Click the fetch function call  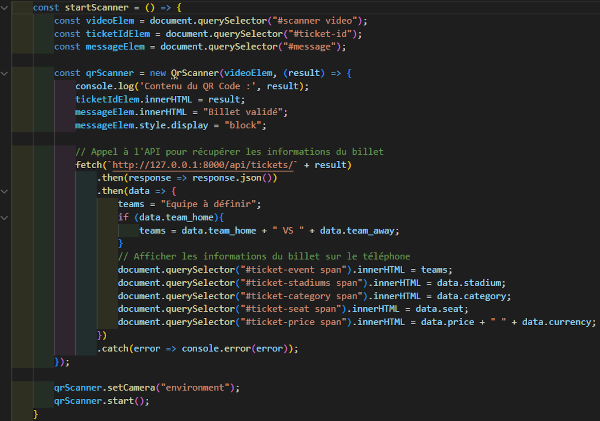pos(88,163)
